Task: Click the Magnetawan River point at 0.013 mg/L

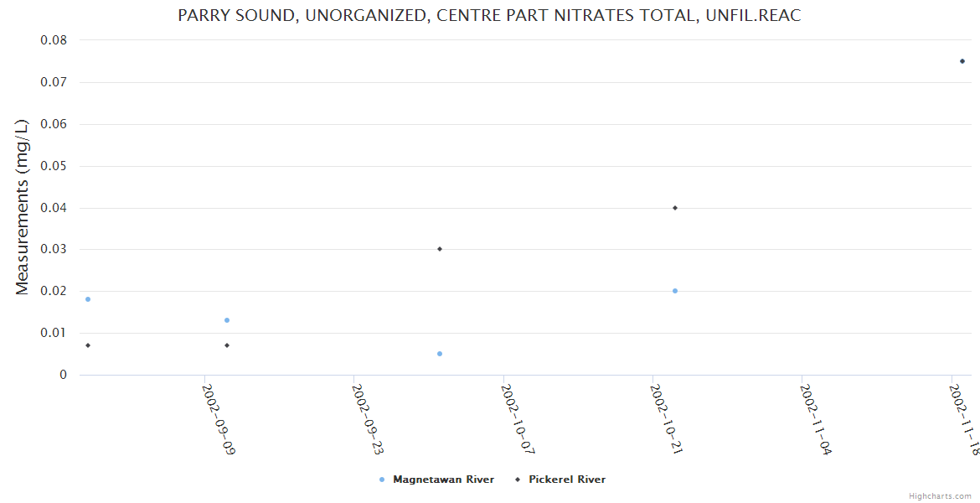Action: coord(227,320)
